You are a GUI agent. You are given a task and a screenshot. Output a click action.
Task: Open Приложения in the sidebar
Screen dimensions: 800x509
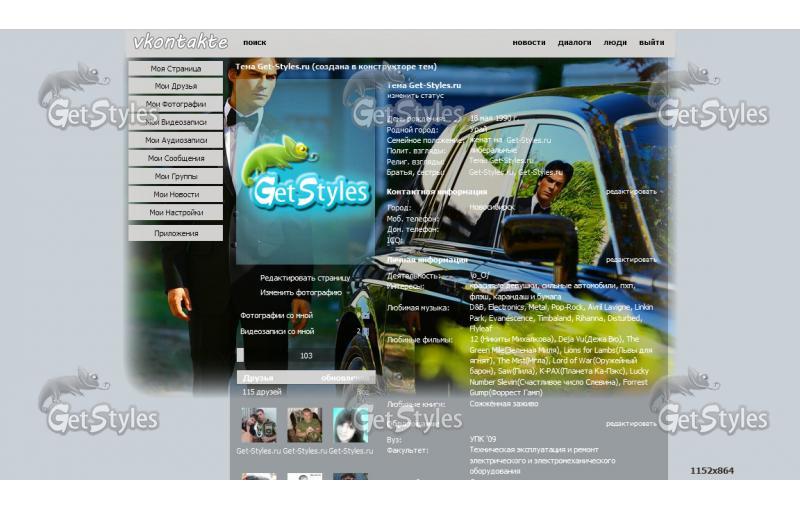pyautogui.click(x=176, y=234)
